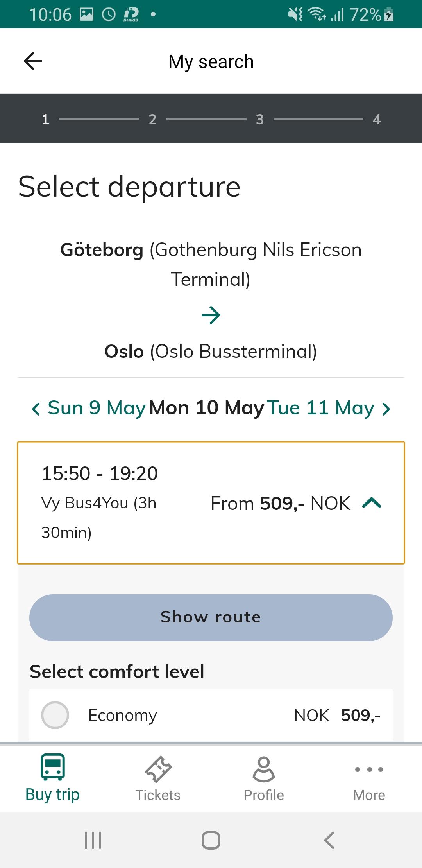422x868 pixels.
Task: Select the Economy comfort level radio
Action: point(55,715)
